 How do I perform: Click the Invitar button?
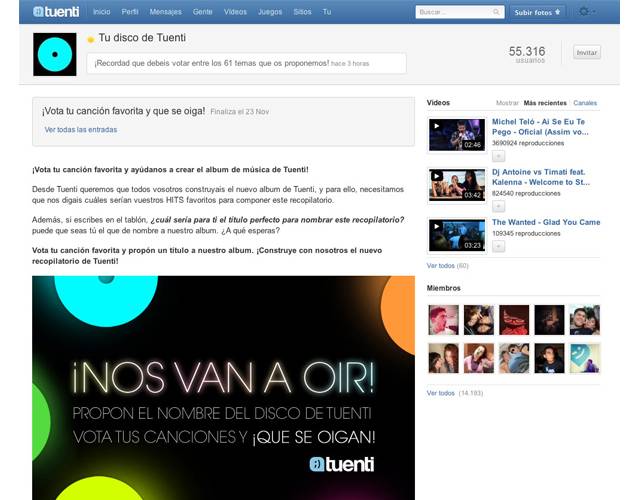pos(587,52)
